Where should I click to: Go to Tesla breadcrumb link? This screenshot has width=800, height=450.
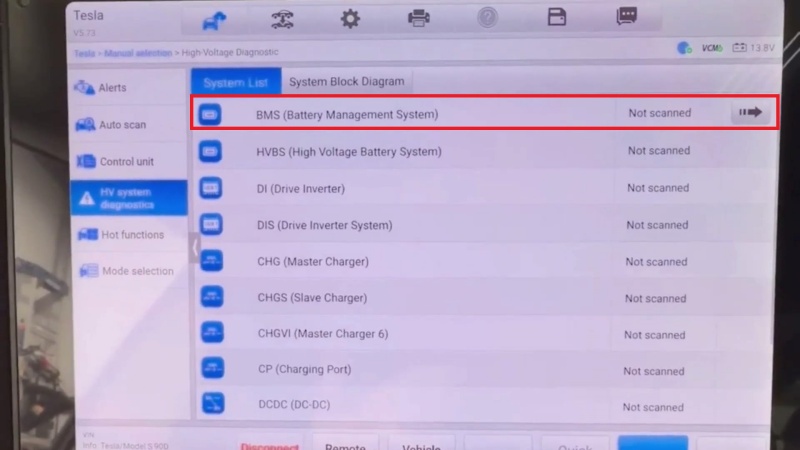click(84, 54)
